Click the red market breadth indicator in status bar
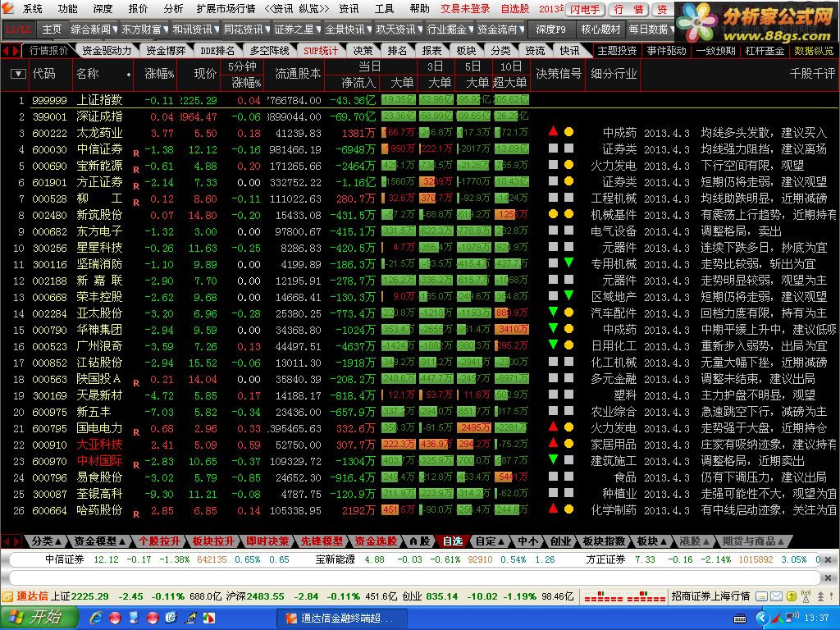Screen dimensions: 840x630 623,596
